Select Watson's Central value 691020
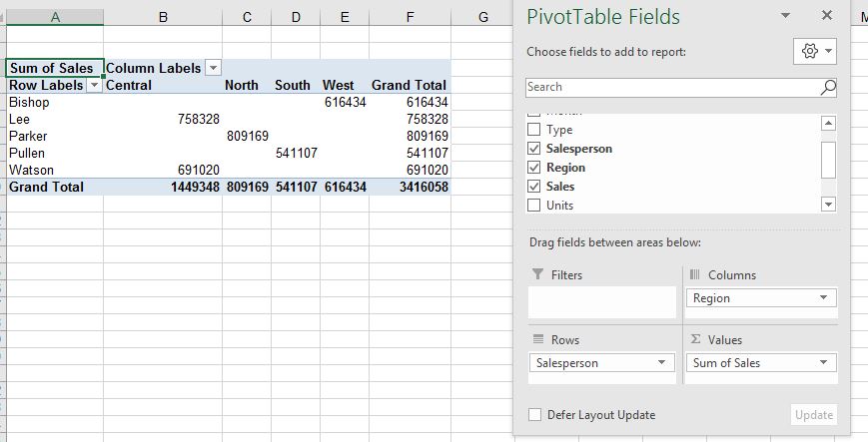 pos(163,170)
